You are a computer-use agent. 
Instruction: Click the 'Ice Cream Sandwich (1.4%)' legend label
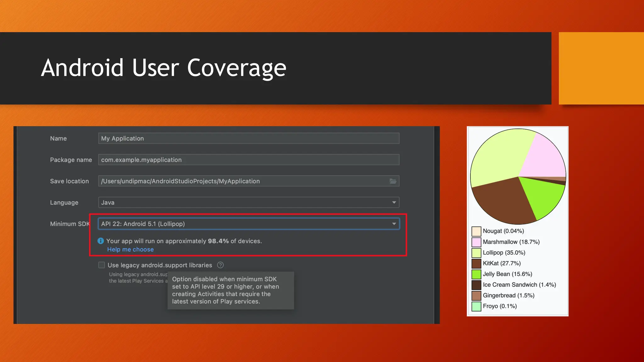coord(519,285)
